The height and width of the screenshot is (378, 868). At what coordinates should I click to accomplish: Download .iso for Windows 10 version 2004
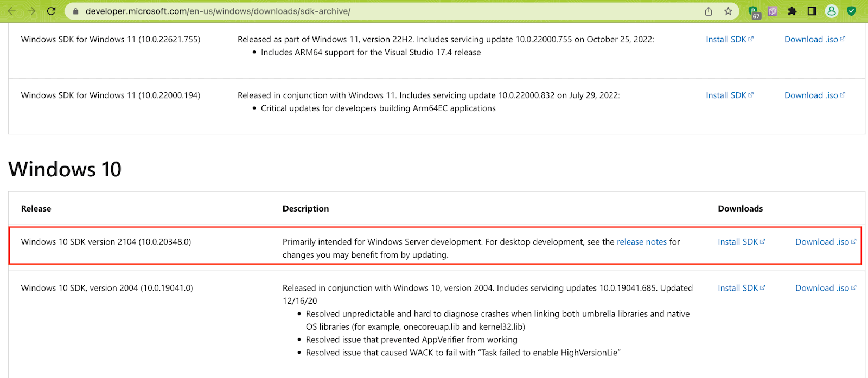coord(826,288)
